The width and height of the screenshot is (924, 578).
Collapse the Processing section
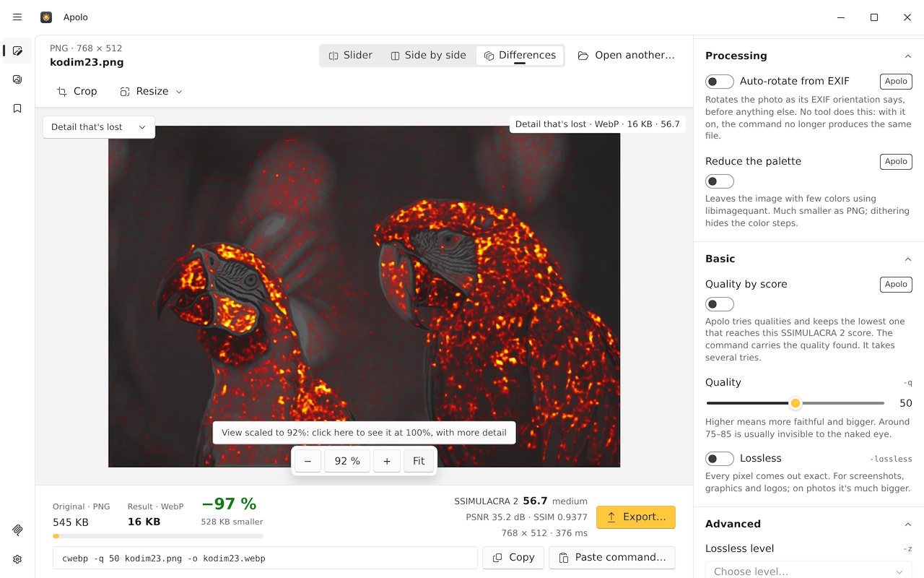(907, 56)
